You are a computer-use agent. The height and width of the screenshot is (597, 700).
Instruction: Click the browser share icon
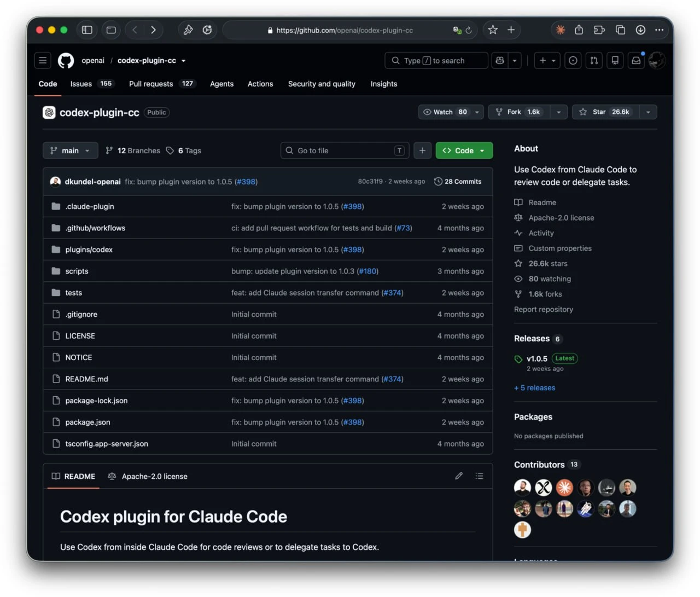(579, 30)
